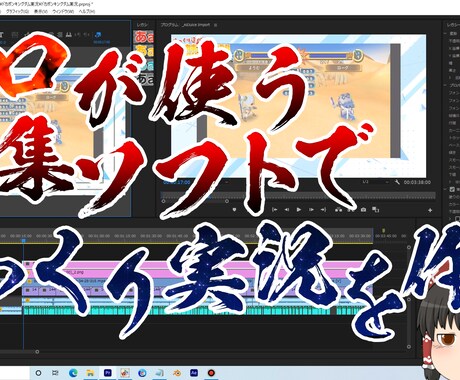Screen dimensions: 460x380
Task: Click the Add Marker button
Action: [234, 210]
